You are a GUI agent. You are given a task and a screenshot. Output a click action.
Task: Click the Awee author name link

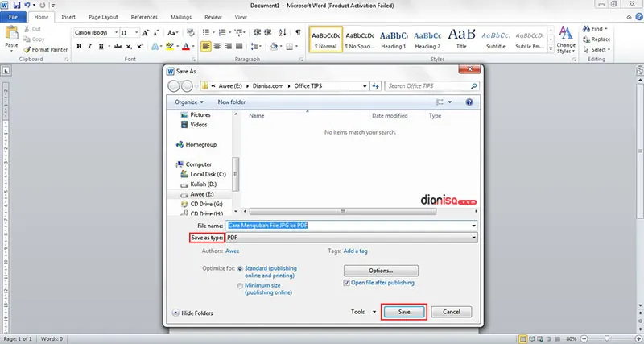(232, 251)
